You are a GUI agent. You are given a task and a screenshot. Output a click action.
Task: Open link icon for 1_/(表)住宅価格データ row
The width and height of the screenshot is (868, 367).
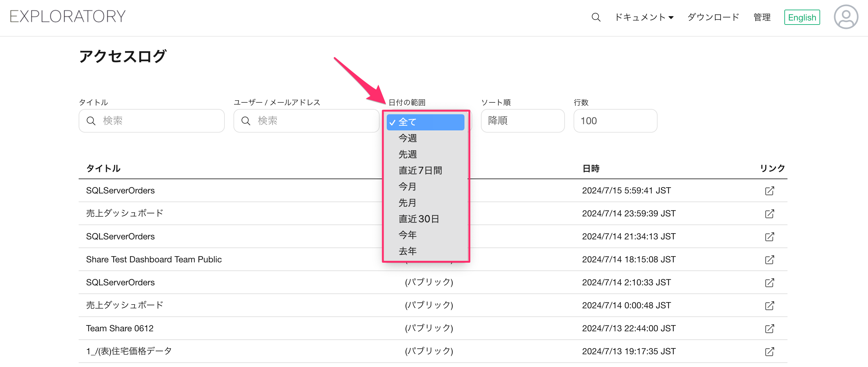tap(769, 351)
